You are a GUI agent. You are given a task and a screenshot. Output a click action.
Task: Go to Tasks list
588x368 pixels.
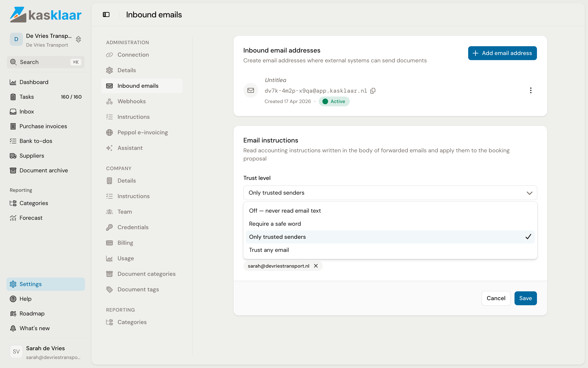tap(46, 97)
